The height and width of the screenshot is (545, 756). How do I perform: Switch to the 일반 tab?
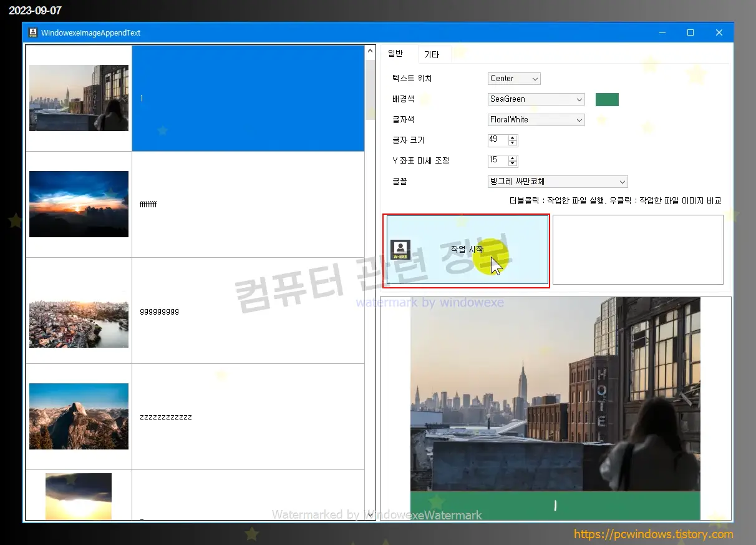tap(395, 54)
